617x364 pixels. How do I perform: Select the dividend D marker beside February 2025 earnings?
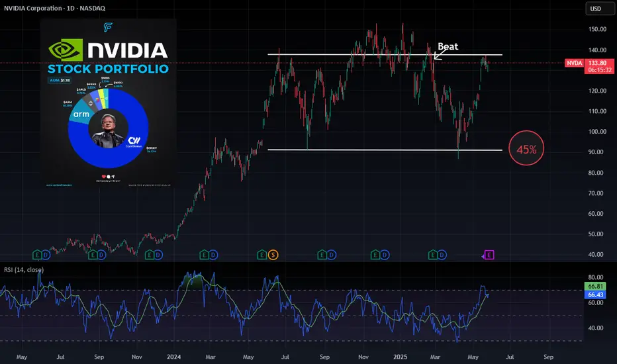442,255
